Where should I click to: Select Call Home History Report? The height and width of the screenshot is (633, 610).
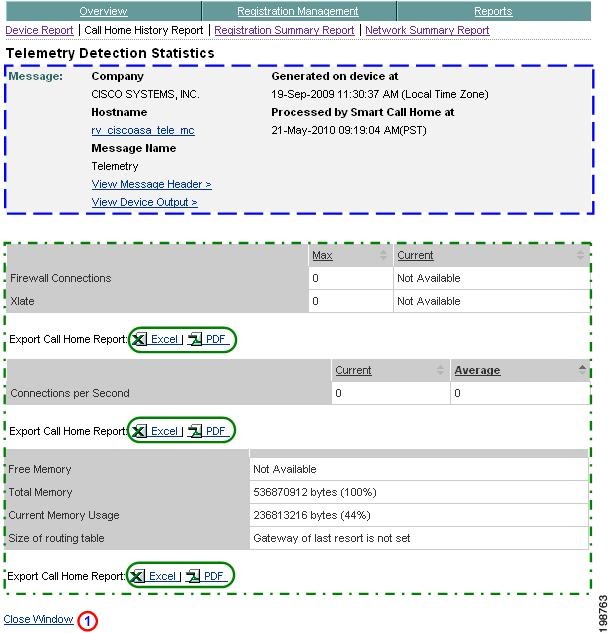pos(144,30)
